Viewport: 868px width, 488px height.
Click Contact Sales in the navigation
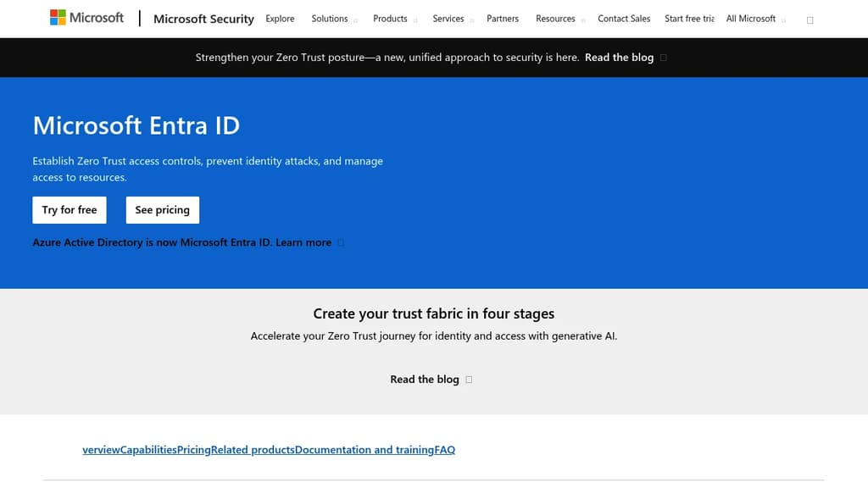[x=624, y=19]
